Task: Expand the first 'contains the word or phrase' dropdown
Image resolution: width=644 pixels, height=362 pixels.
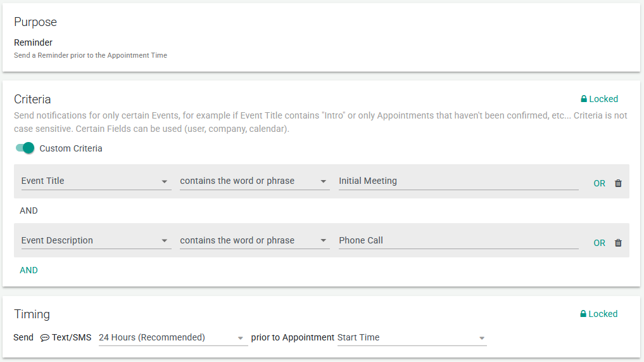Action: click(x=254, y=181)
